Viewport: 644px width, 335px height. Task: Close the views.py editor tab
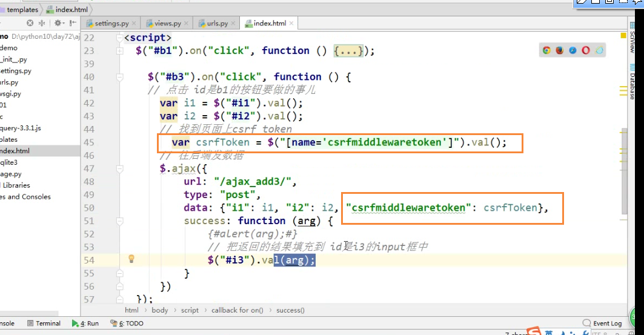click(186, 24)
